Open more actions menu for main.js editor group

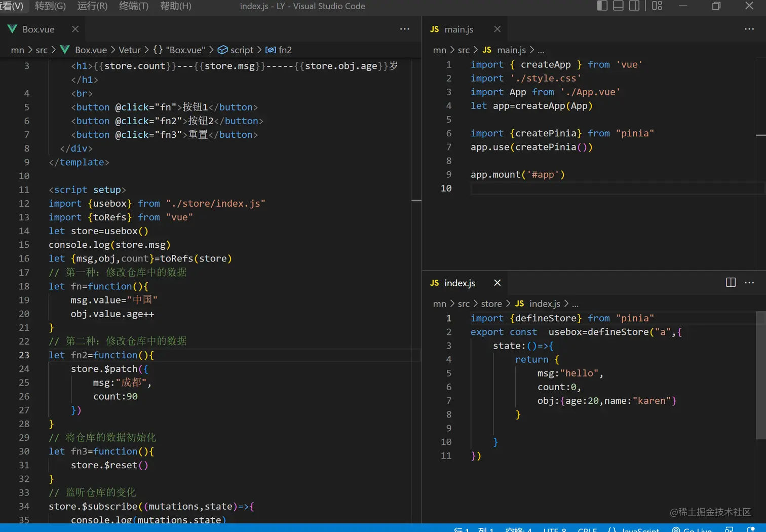[x=749, y=29]
